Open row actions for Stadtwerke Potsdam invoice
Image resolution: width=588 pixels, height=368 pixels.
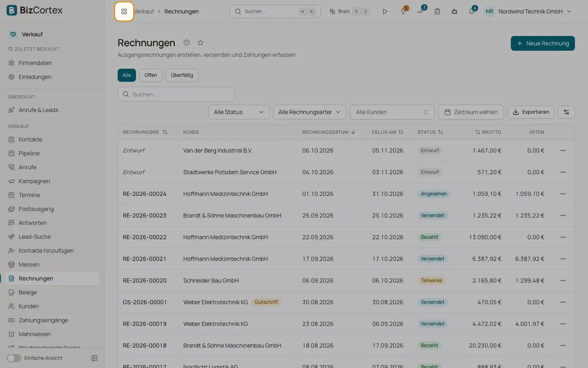click(x=563, y=172)
